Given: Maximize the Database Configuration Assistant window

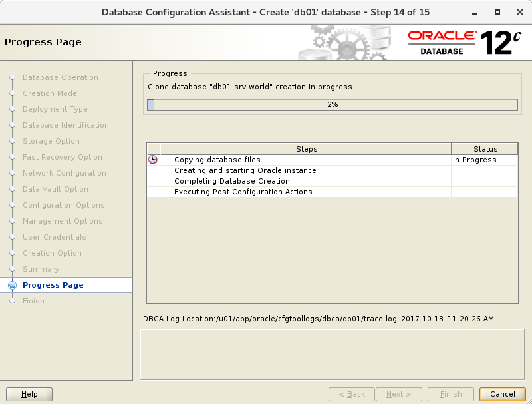Looking at the screenshot, I should (x=497, y=12).
